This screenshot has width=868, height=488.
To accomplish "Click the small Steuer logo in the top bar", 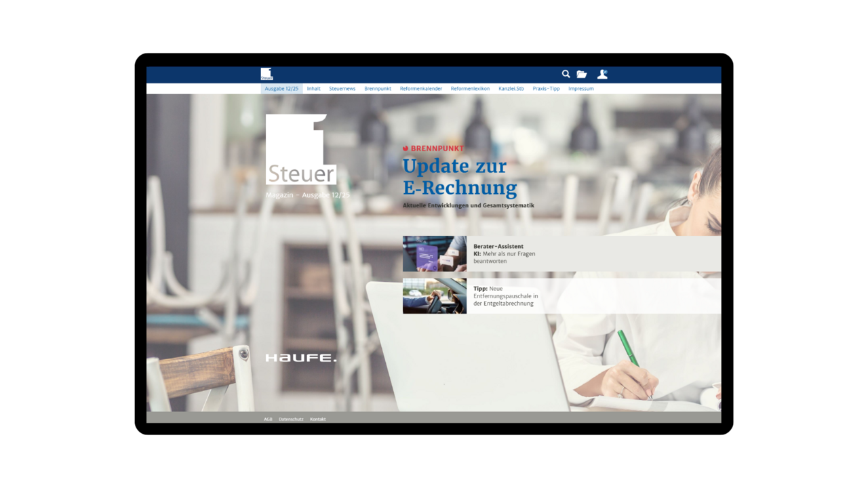I will click(266, 73).
